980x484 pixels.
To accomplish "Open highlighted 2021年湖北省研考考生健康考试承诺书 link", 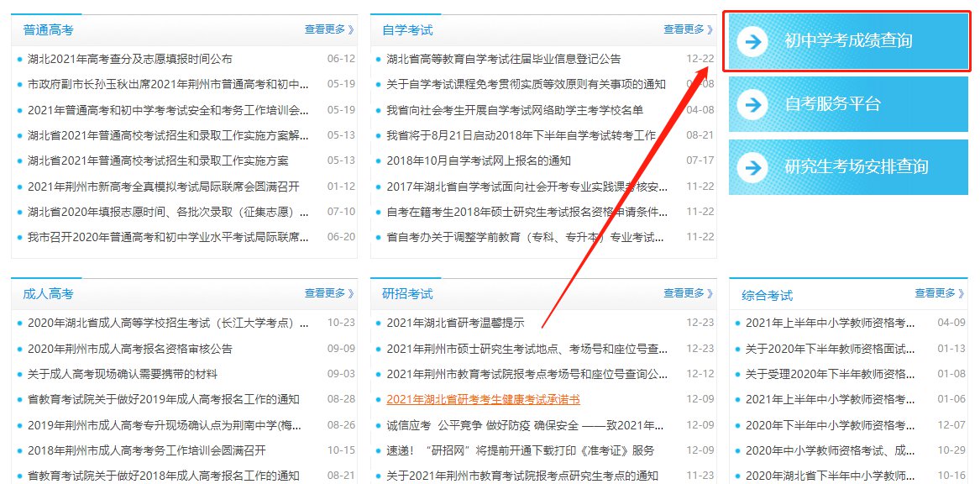I will point(483,400).
